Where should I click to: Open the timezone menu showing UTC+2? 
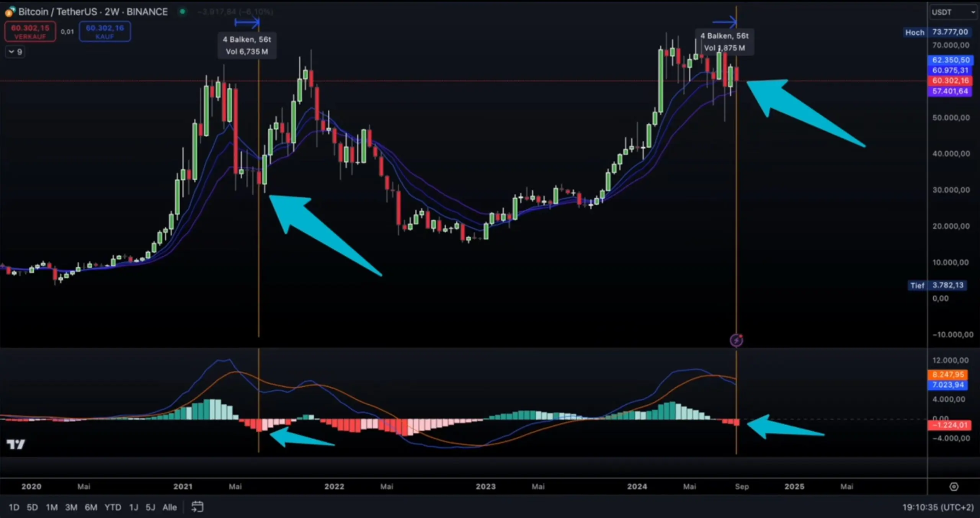(x=938, y=507)
